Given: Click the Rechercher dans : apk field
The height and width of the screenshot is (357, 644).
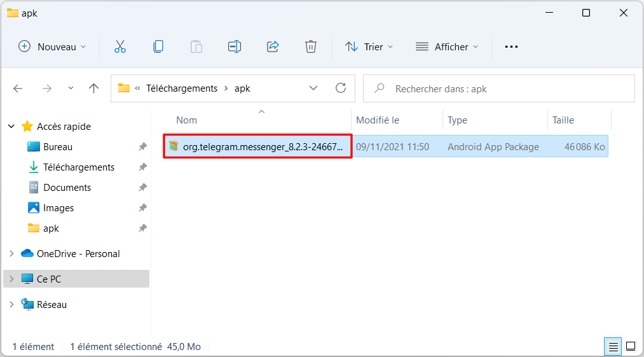Looking at the screenshot, I should [499, 88].
